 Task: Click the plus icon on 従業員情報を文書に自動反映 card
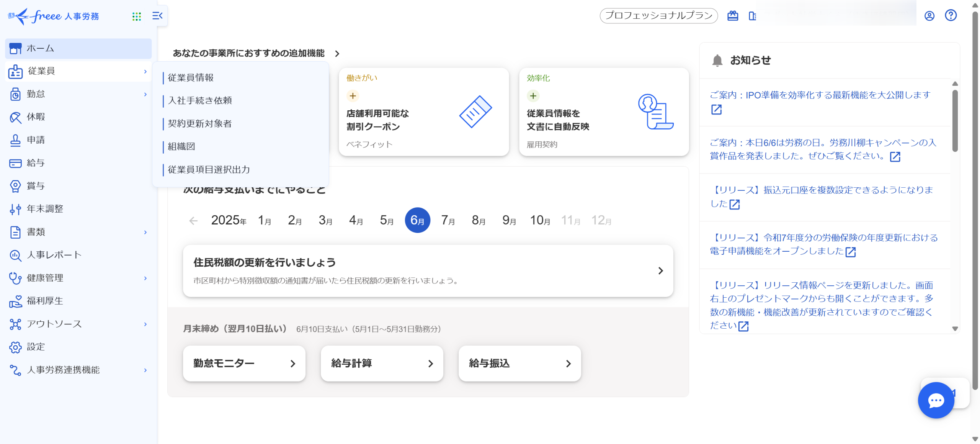(533, 96)
